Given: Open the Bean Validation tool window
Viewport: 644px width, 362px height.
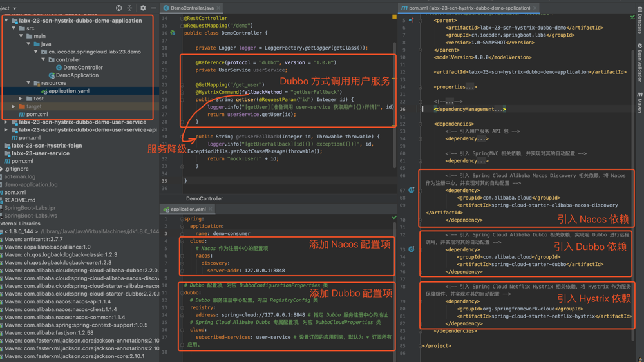Looking at the screenshot, I should [639, 62].
